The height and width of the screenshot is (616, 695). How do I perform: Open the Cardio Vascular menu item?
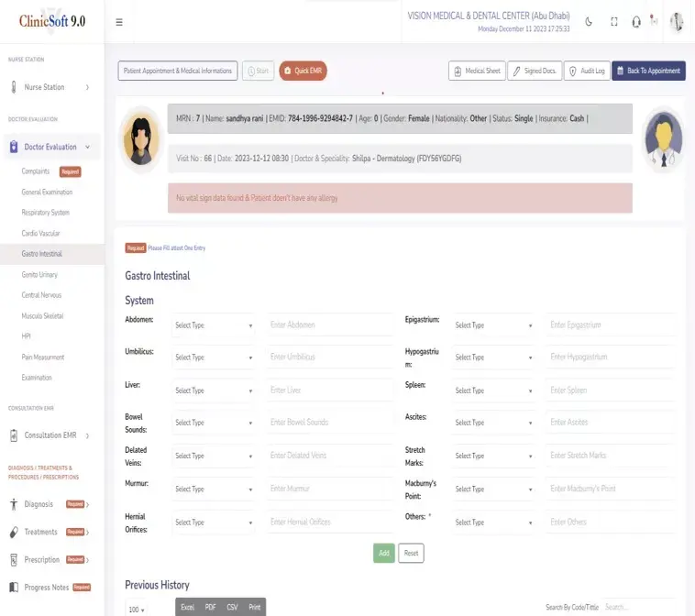coord(40,233)
